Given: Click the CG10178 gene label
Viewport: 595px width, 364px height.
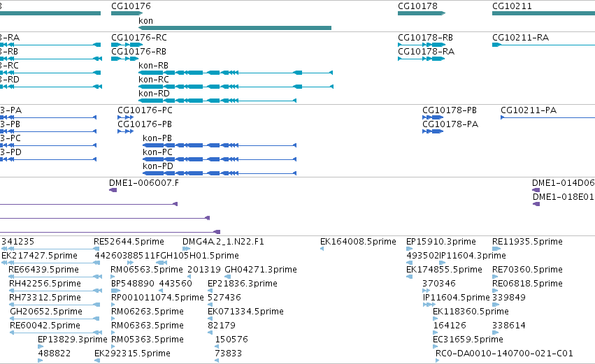Looking at the screenshot, I should (x=417, y=6).
